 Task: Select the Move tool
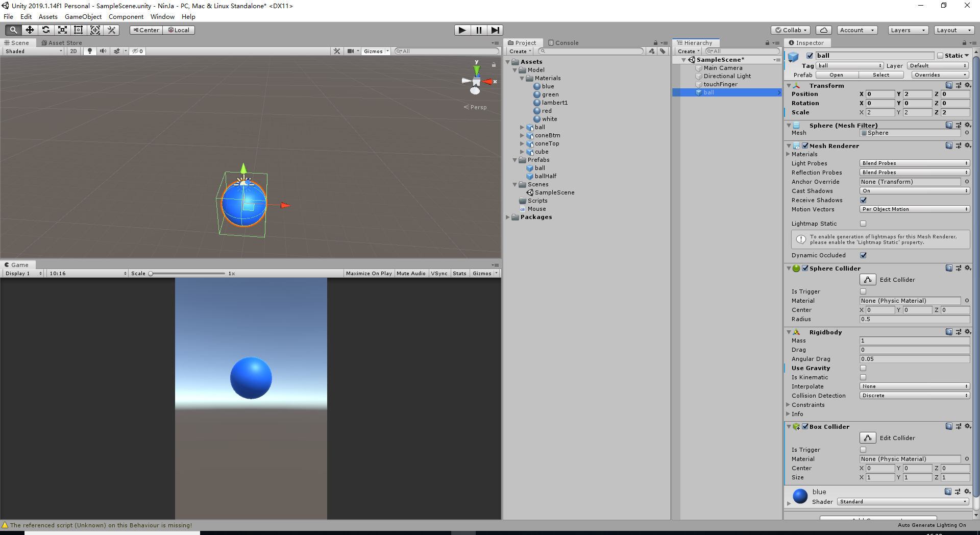pyautogui.click(x=30, y=30)
